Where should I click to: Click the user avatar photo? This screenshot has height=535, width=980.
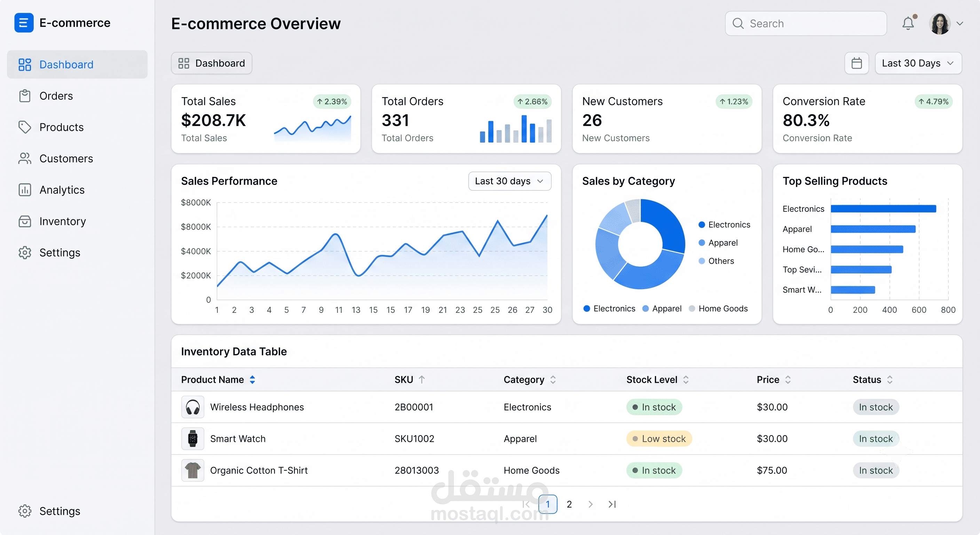[x=940, y=24]
